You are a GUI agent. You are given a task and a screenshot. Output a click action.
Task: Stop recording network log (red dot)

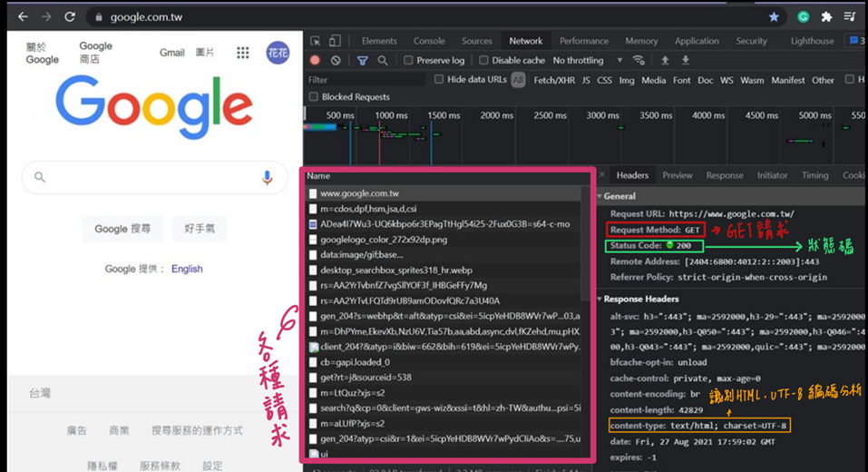[315, 61]
